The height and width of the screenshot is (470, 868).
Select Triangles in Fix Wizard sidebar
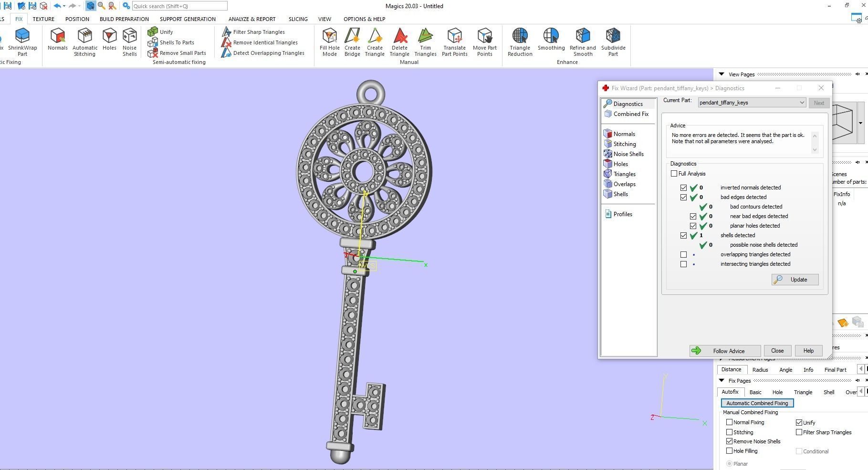620,174
